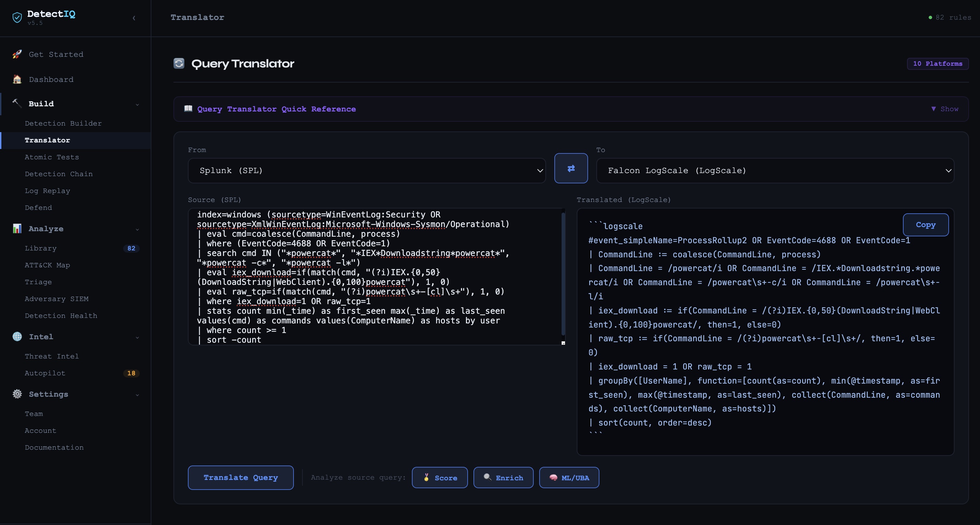This screenshot has height=525, width=980.
Task: Click the Dashboard house icon
Action: (17, 79)
